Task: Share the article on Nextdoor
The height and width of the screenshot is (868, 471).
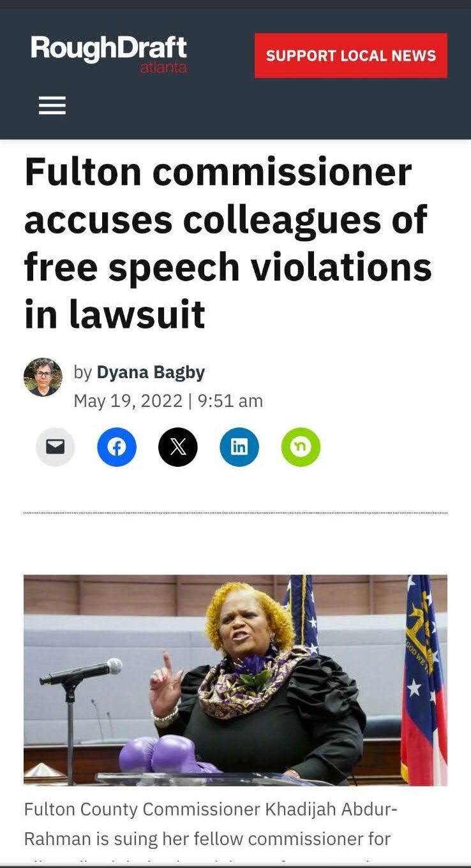Action: tap(301, 447)
